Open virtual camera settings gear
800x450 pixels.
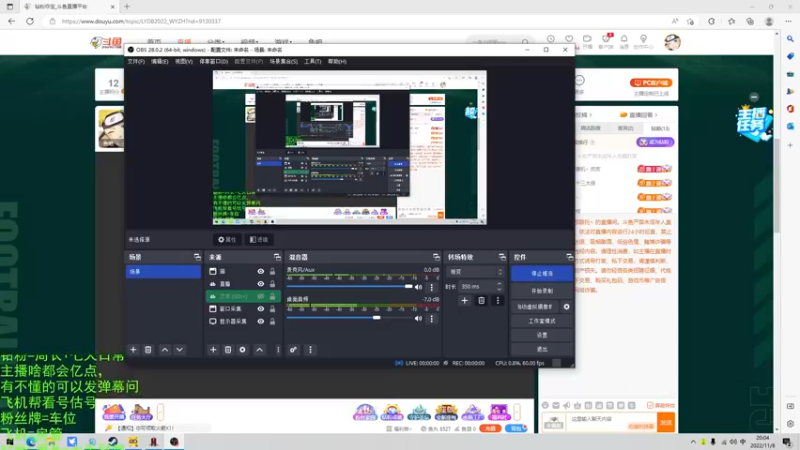tap(566, 307)
